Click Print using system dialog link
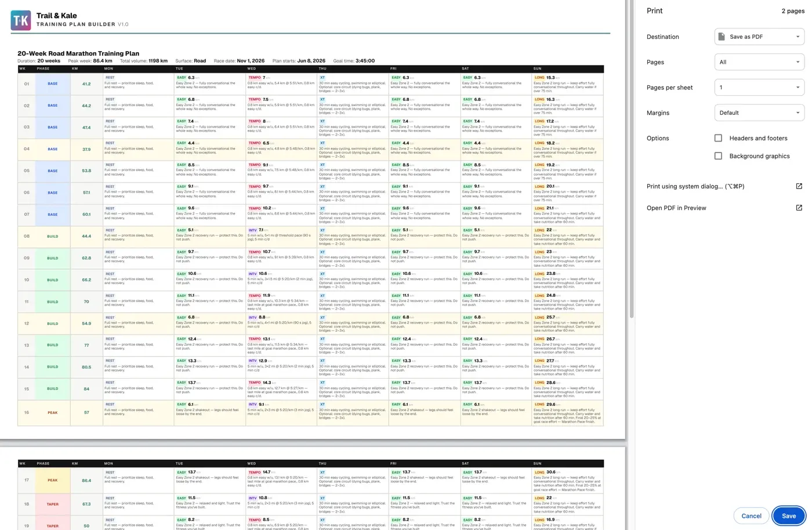 click(695, 186)
